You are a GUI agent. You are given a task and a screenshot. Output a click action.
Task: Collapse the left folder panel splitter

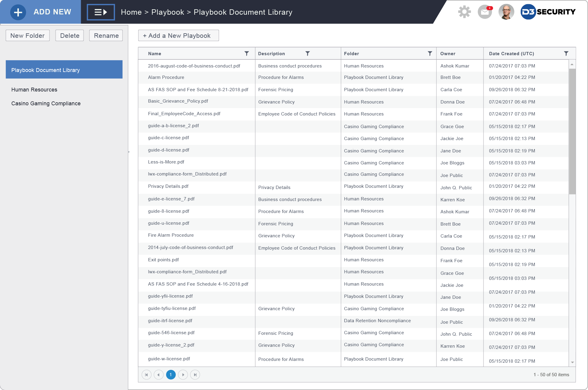(129, 152)
